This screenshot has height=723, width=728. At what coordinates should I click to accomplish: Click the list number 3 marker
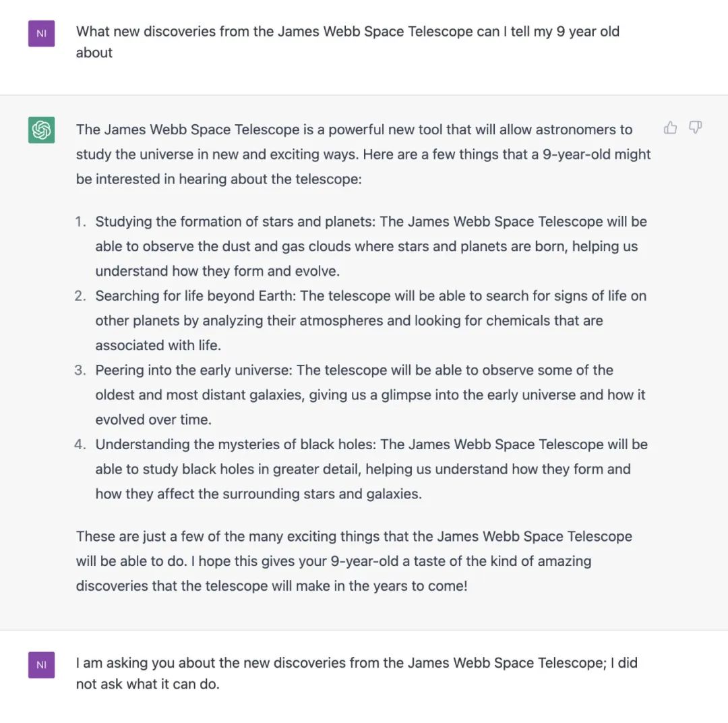click(x=80, y=370)
